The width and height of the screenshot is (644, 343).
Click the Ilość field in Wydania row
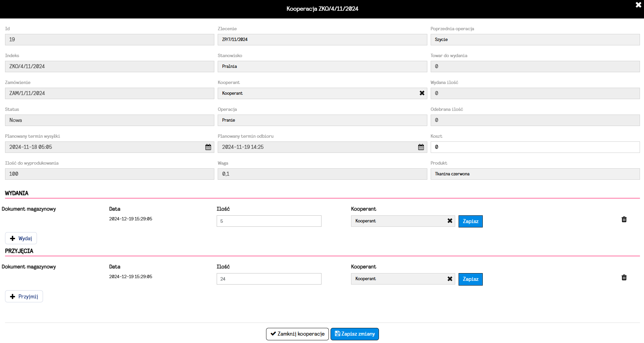pos(269,221)
